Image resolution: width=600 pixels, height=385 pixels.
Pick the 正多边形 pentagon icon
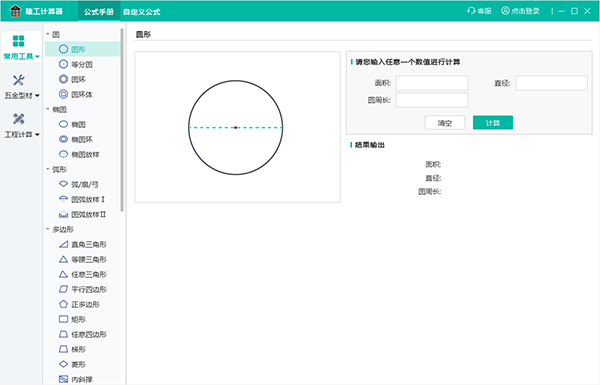64,304
